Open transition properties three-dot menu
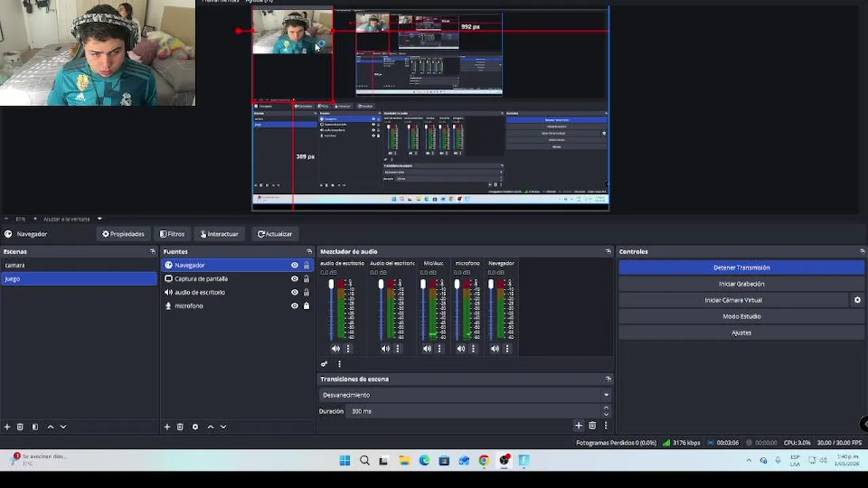This screenshot has height=488, width=868. coord(606,426)
